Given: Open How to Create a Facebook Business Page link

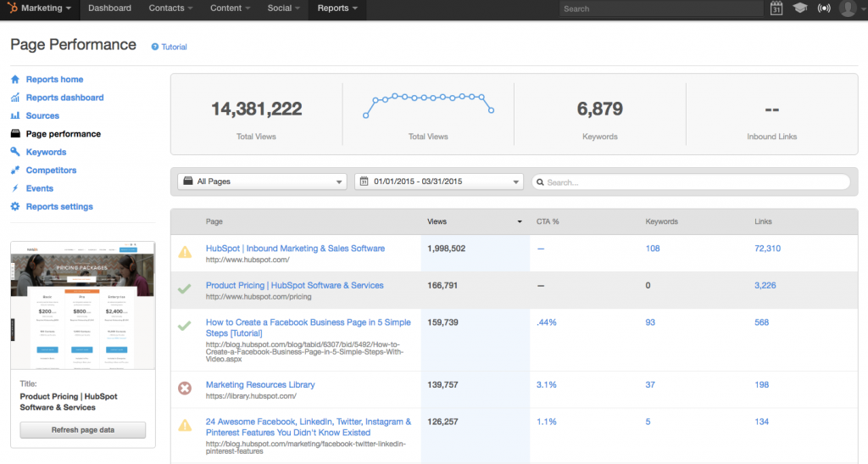Looking at the screenshot, I should [x=309, y=327].
